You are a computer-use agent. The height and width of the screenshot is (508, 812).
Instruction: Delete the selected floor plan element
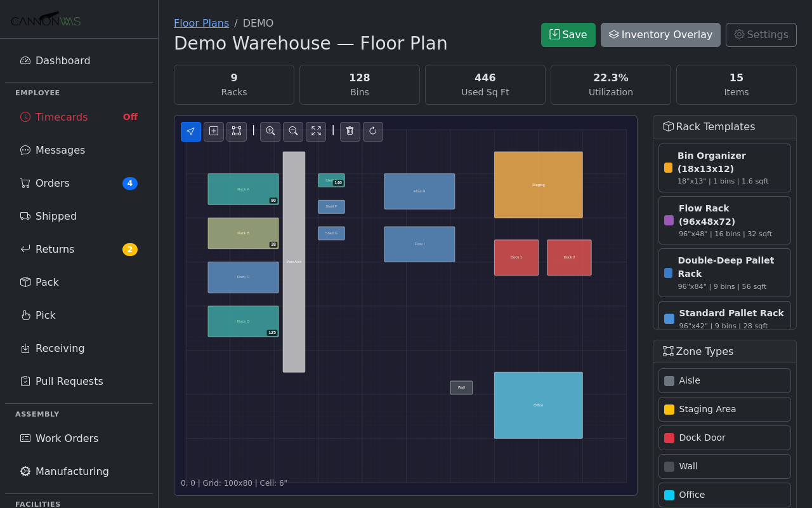point(350,131)
